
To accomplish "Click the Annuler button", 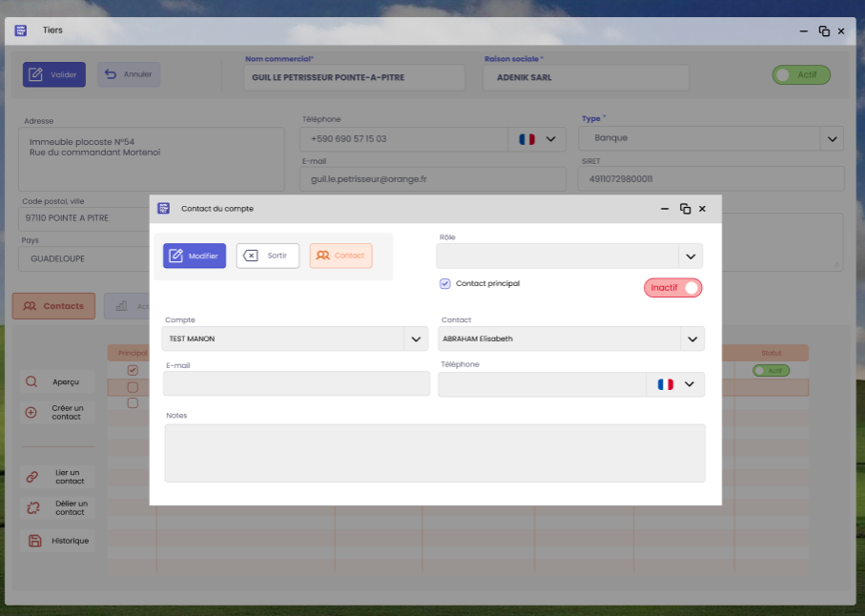I will (x=129, y=74).
